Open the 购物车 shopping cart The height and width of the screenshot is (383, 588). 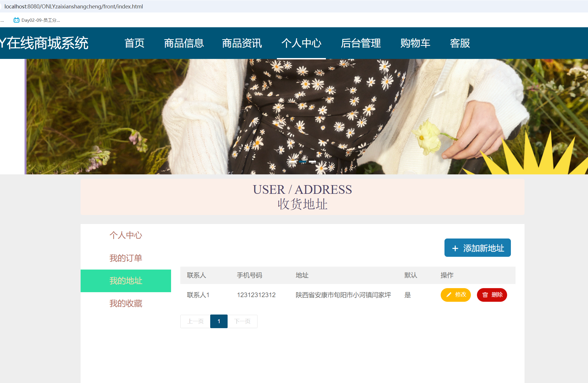pyautogui.click(x=415, y=43)
